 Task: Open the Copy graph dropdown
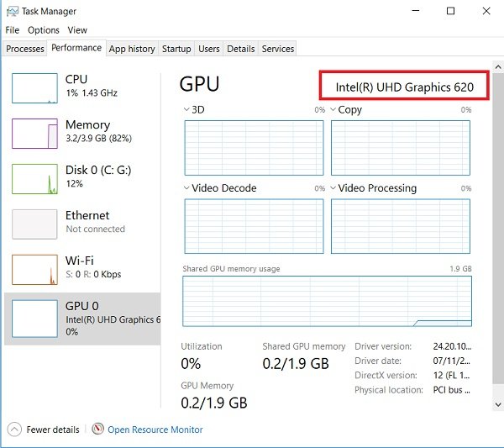tap(333, 110)
